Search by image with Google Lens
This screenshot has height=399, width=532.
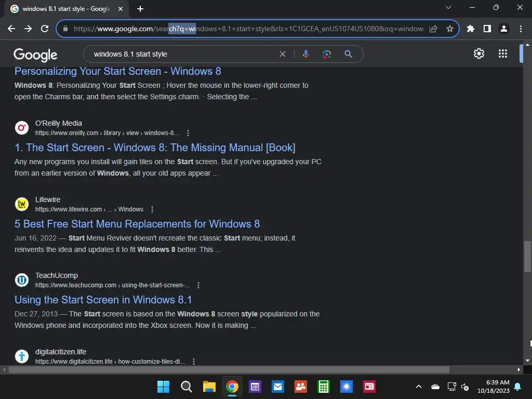326,54
